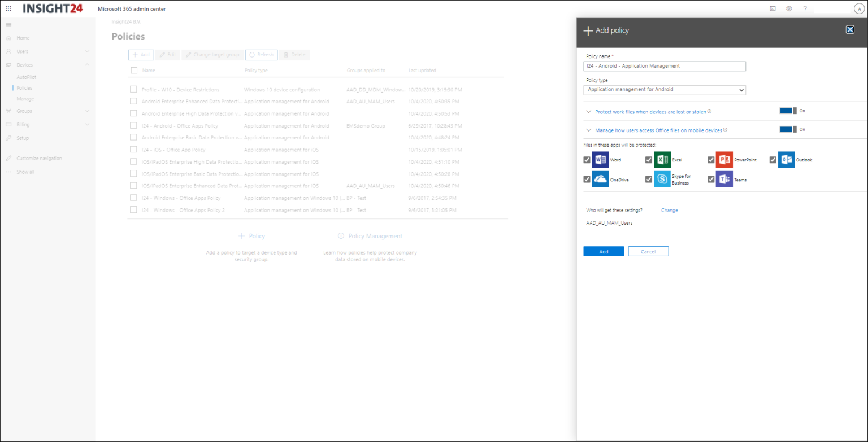Select the Teams app icon
This screenshot has width=868, height=442.
pos(724,179)
